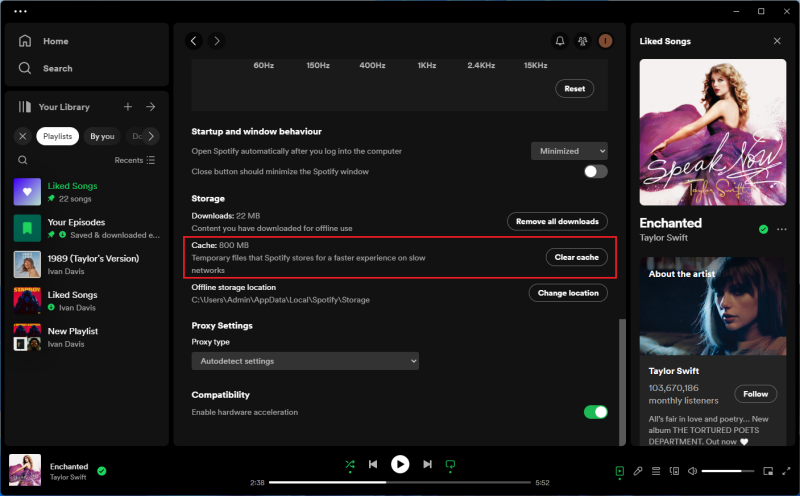Toggle repeat mode

point(450,464)
